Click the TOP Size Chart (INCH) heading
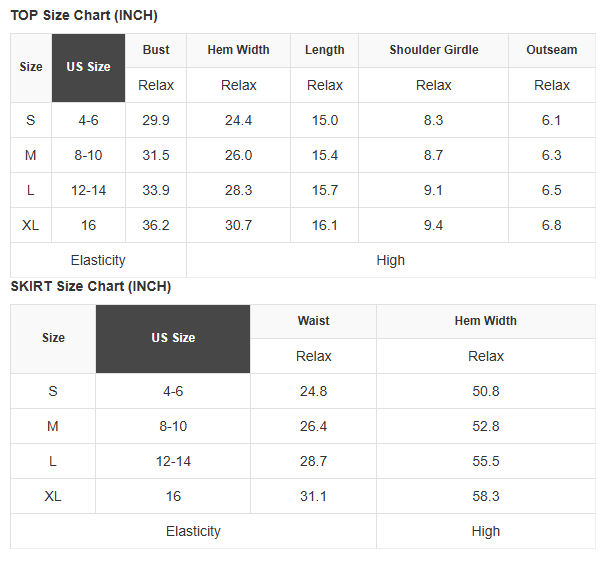 (x=84, y=16)
